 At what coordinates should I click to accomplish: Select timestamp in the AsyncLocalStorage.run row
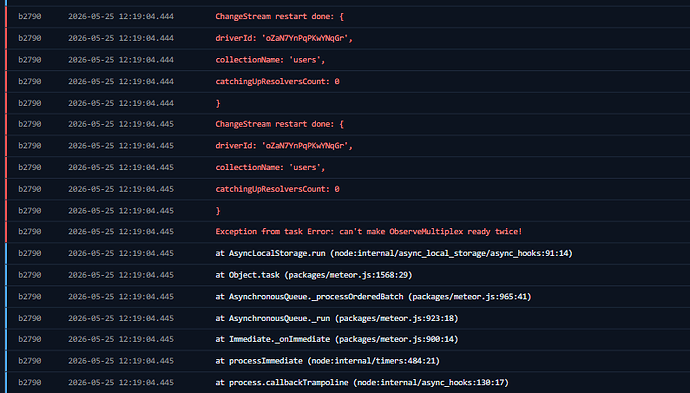point(121,253)
